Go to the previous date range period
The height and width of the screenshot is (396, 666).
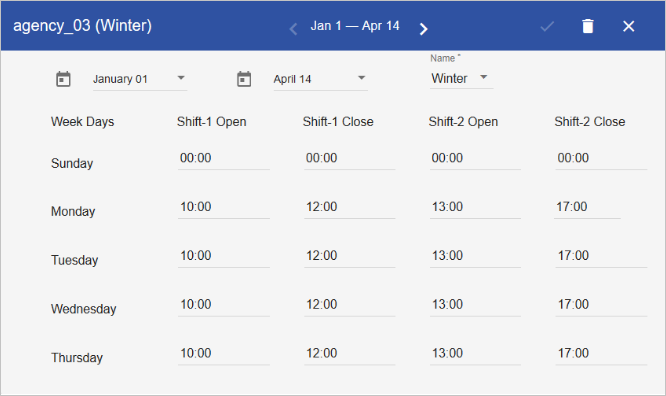click(293, 29)
